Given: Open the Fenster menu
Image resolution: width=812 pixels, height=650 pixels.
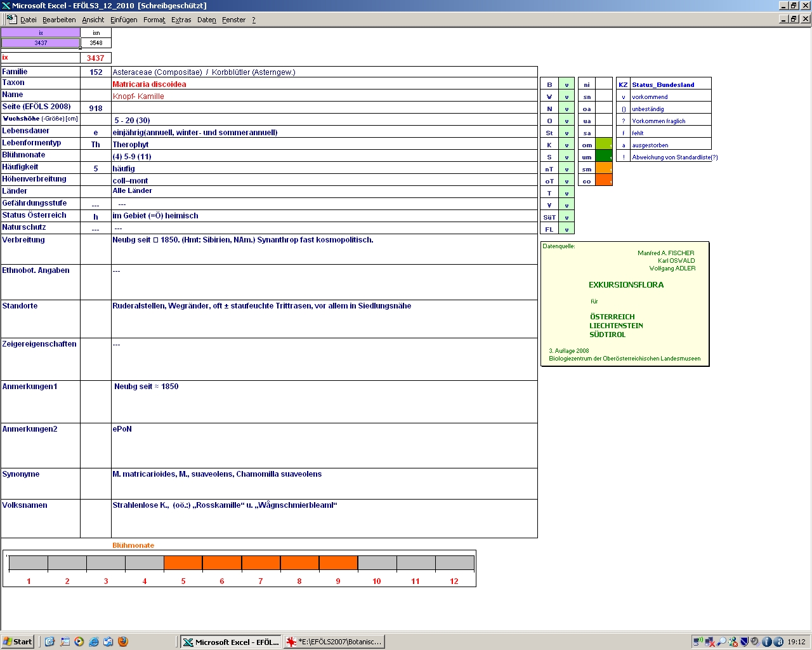Looking at the screenshot, I should pyautogui.click(x=234, y=20).
